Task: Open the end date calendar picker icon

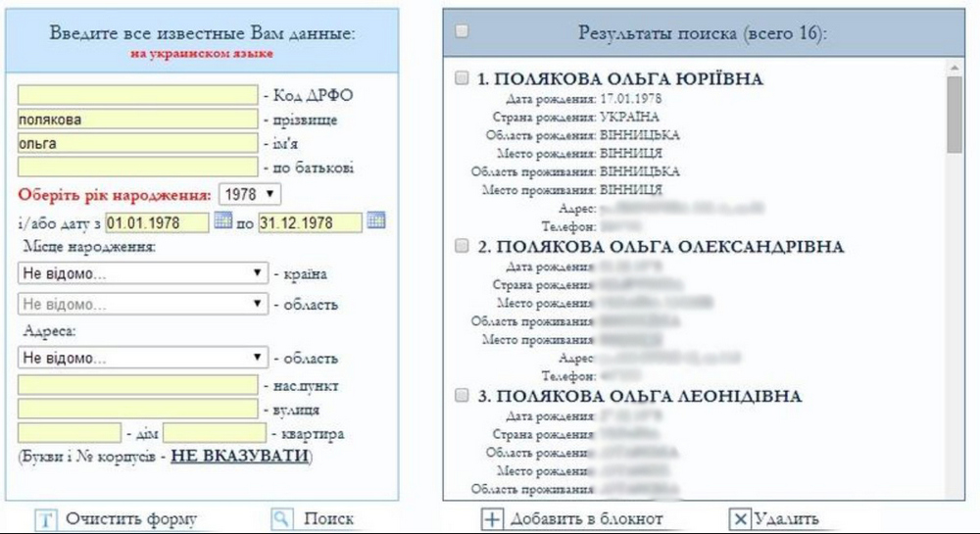Action: point(375,222)
